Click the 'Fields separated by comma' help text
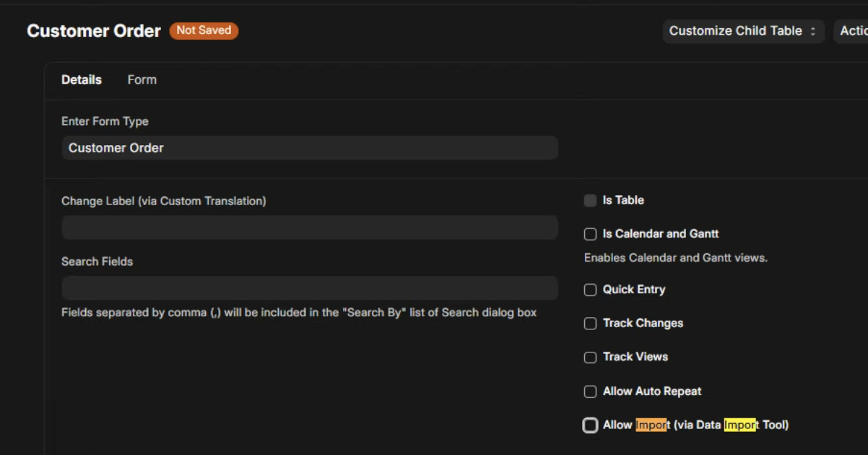The height and width of the screenshot is (455, 868). tap(299, 313)
